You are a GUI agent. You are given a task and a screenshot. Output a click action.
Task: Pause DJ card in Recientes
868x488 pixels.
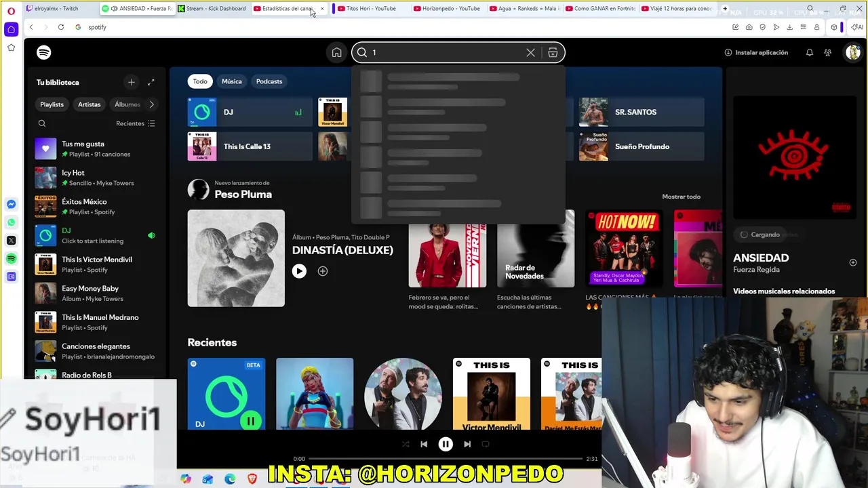tap(250, 421)
